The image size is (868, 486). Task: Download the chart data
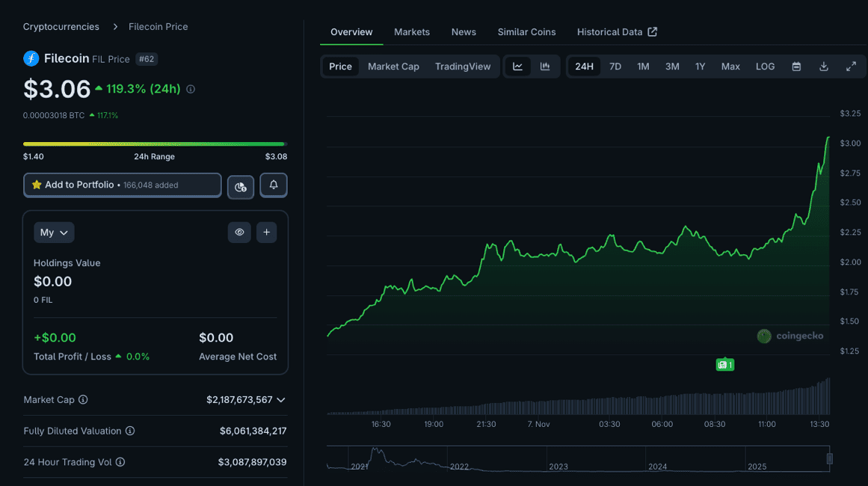pyautogui.click(x=824, y=67)
